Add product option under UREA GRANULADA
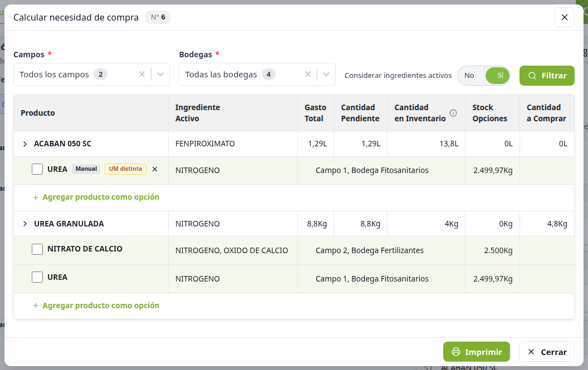 point(96,305)
